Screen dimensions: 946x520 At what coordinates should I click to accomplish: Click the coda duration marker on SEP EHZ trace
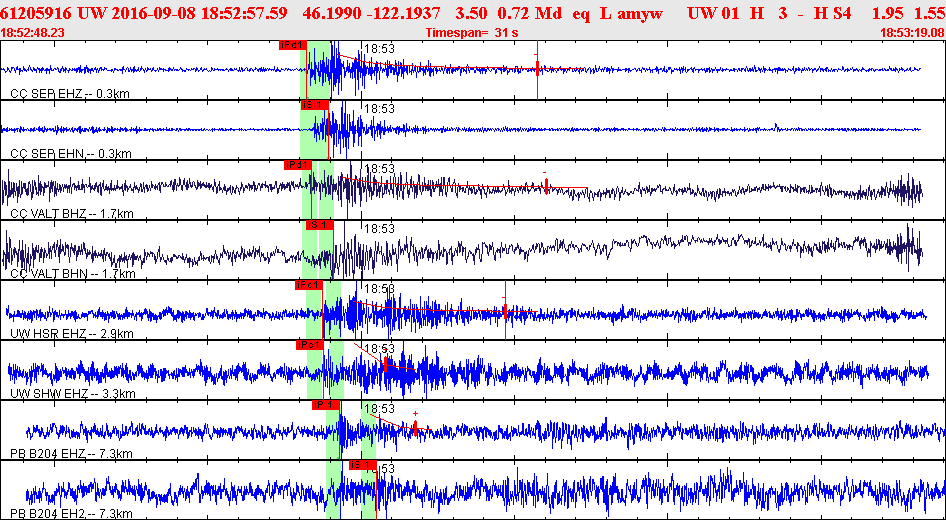[x=537, y=69]
